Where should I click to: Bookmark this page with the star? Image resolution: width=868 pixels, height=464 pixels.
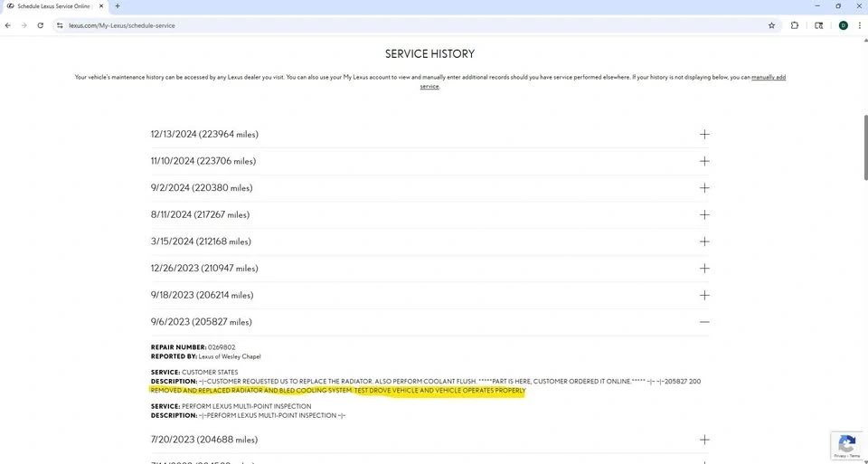771,25
